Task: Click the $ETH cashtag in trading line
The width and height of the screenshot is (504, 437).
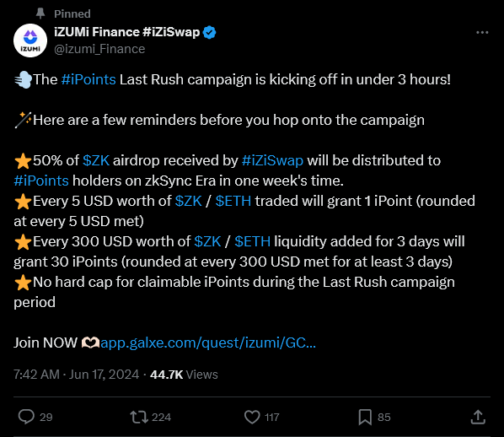Action: (233, 201)
